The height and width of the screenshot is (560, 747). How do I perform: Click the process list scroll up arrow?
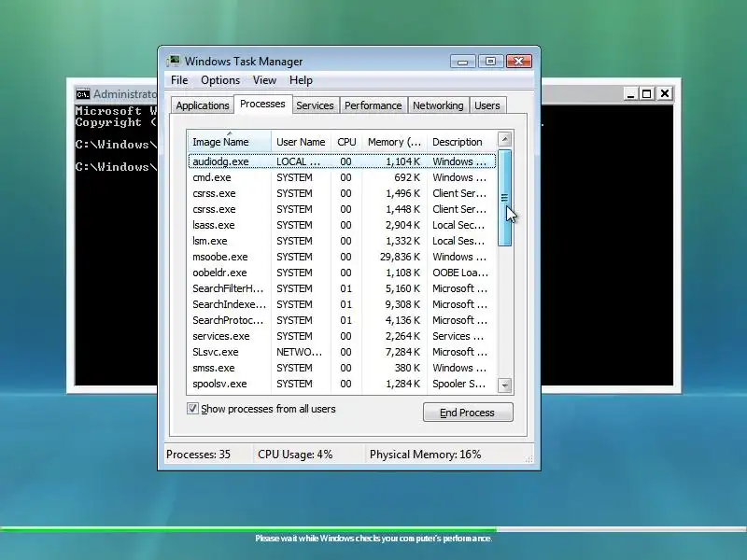(x=505, y=139)
